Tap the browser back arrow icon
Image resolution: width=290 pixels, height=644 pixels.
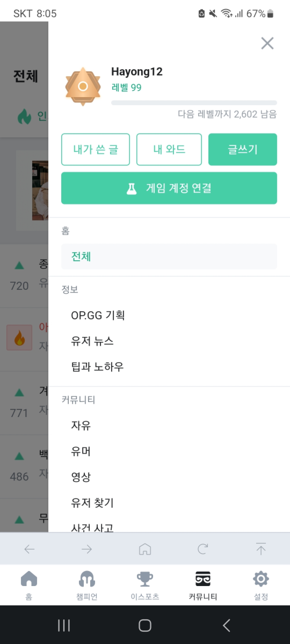[x=29, y=549]
